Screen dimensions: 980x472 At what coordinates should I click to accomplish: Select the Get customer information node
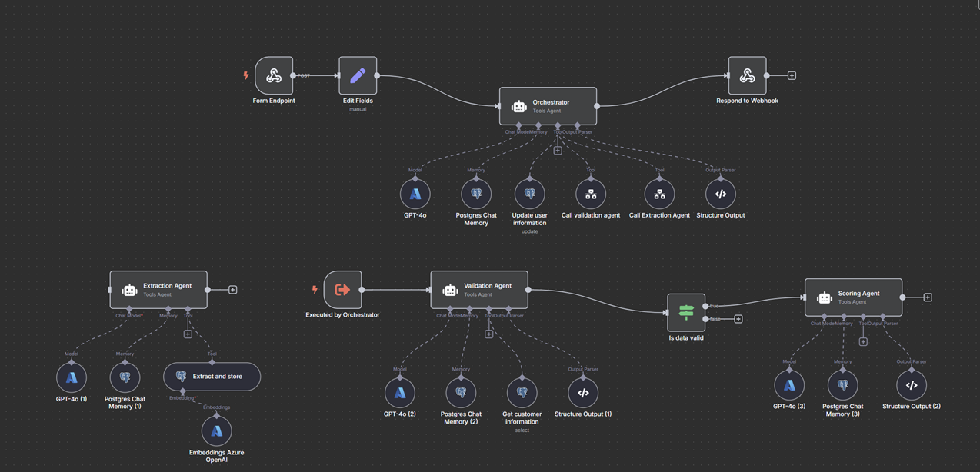522,393
